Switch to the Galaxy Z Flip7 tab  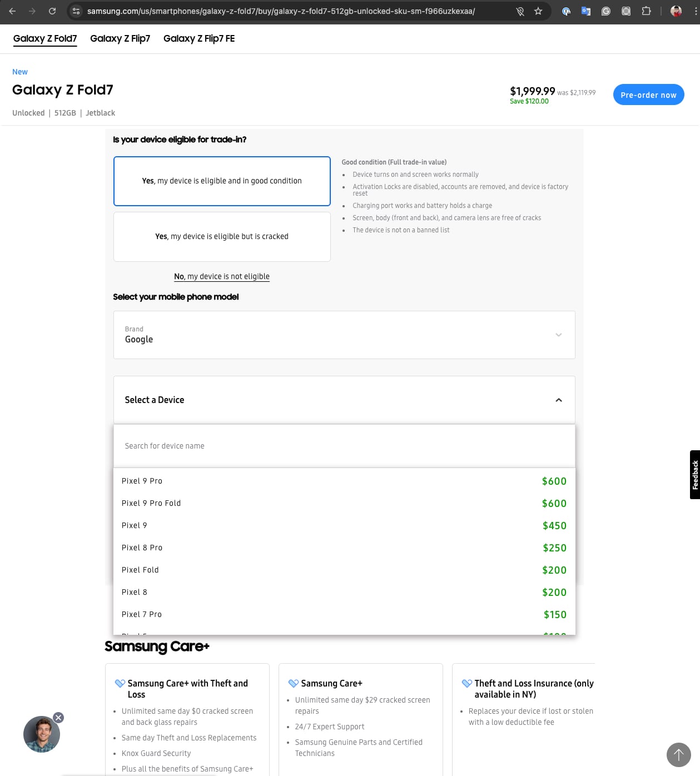[120, 38]
